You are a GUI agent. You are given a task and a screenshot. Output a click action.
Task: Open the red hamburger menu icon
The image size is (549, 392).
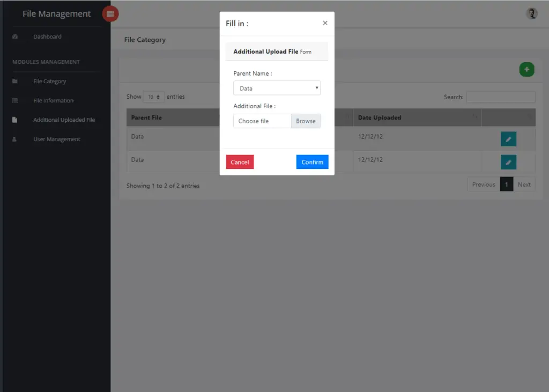pyautogui.click(x=110, y=13)
